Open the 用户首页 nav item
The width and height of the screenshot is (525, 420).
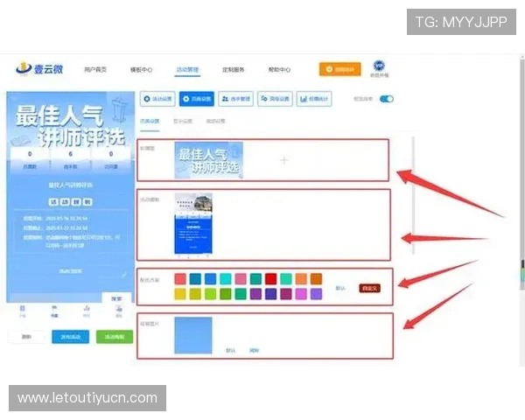coord(95,70)
